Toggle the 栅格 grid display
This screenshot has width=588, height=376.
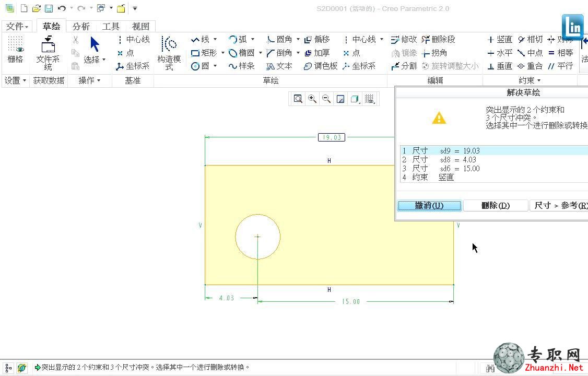(x=15, y=50)
